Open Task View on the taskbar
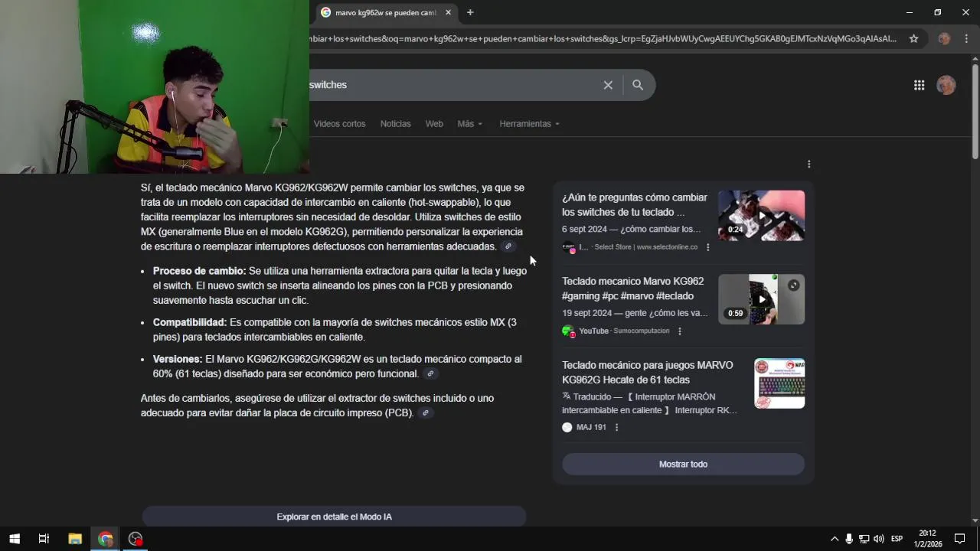Image resolution: width=980 pixels, height=551 pixels. [44, 539]
